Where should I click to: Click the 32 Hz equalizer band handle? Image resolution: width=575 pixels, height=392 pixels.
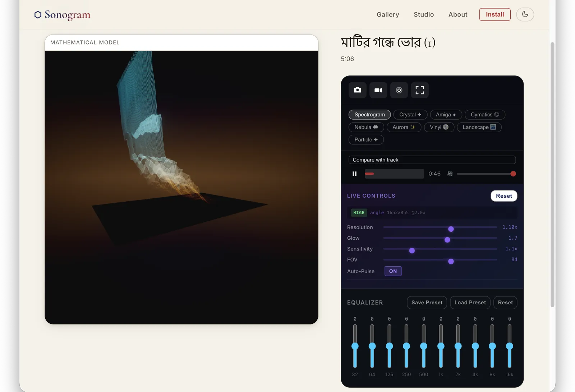click(355, 346)
